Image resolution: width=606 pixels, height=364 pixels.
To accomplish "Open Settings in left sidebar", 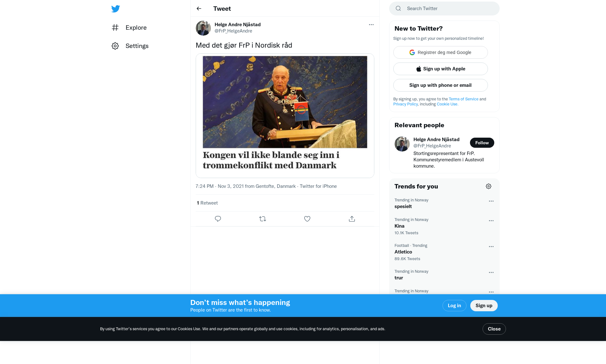I will click(130, 46).
